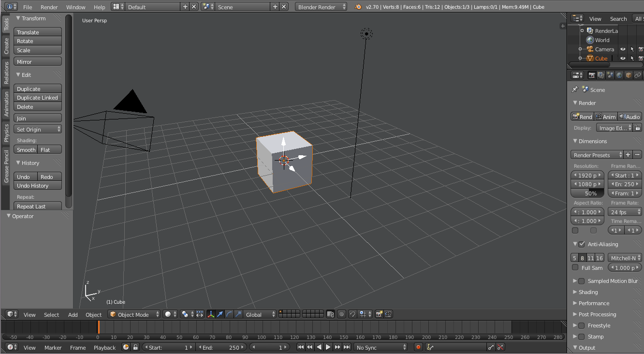
Task: Select the rotate manipulator arc icon
Action: 229,314
